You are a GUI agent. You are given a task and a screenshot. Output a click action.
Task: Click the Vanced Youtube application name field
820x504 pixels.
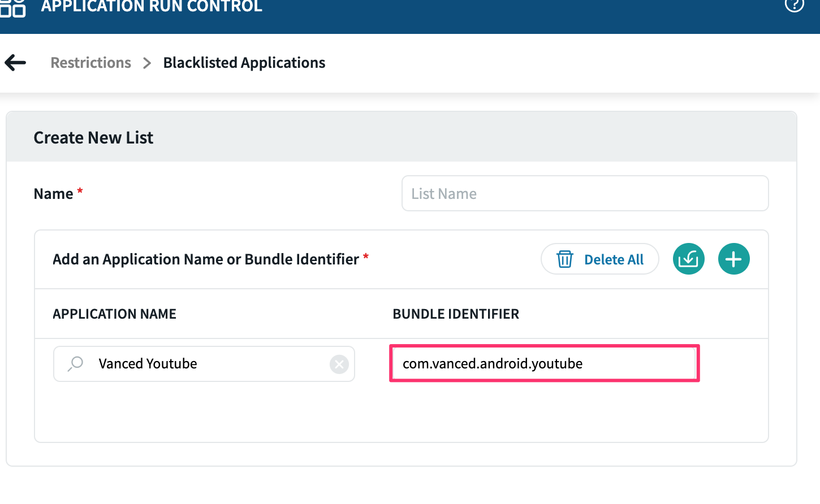204,364
